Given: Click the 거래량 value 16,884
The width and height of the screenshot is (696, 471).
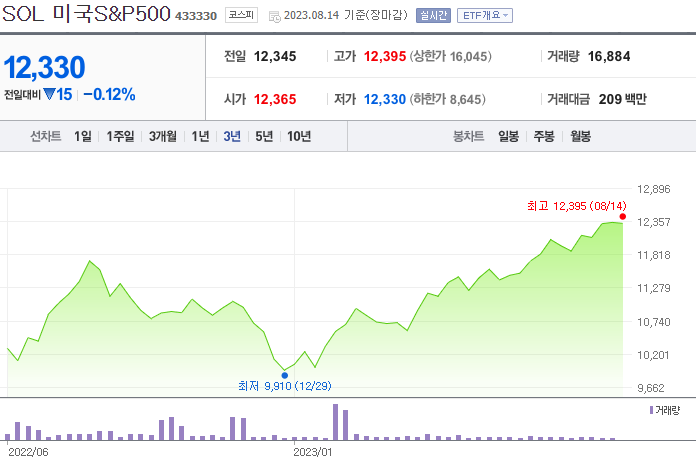Looking at the screenshot, I should pos(609,56).
